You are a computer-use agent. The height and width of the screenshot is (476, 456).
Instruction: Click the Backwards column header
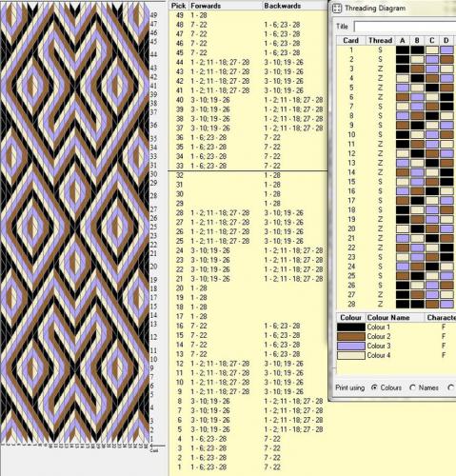point(283,6)
